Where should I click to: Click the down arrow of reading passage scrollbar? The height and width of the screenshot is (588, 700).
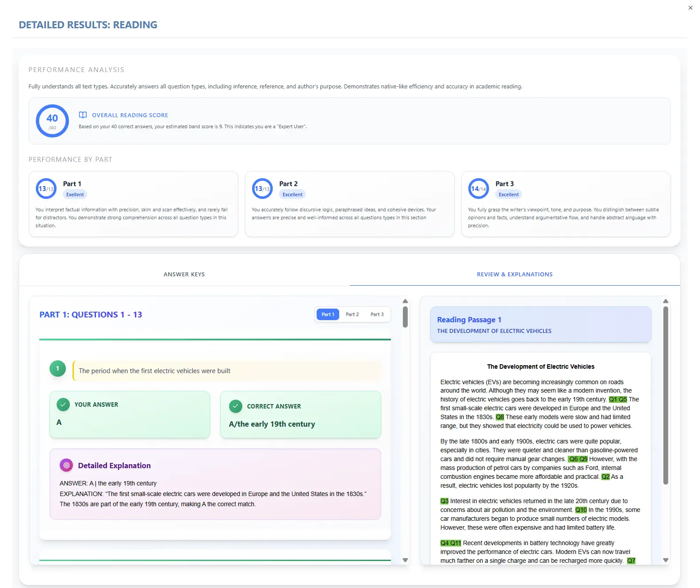tap(666, 560)
